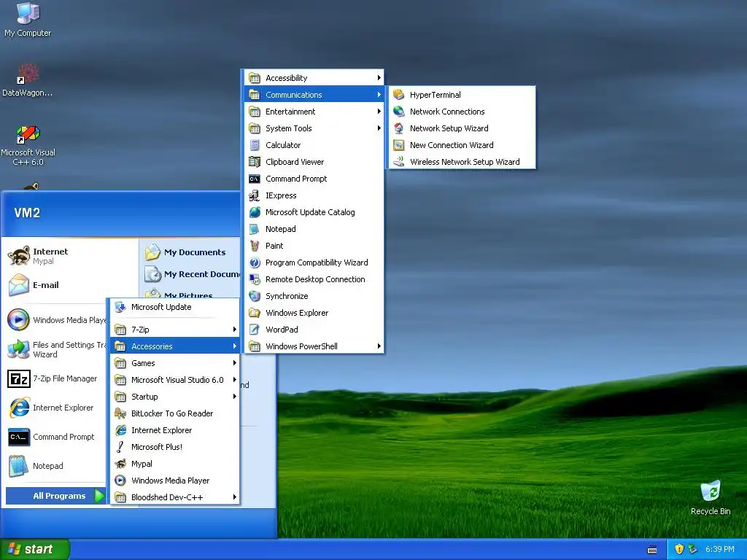Expand 7-Zip submenu arrow
747x560 pixels.
(x=234, y=330)
